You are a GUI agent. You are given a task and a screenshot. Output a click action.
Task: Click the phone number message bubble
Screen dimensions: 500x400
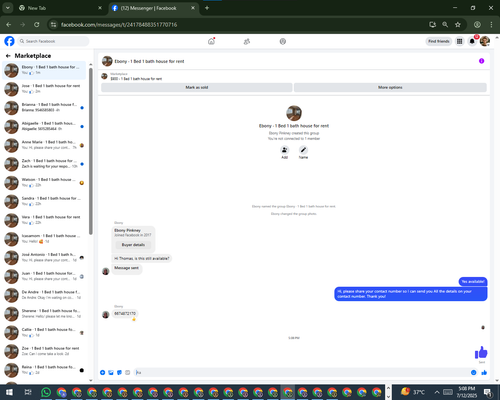(125, 314)
